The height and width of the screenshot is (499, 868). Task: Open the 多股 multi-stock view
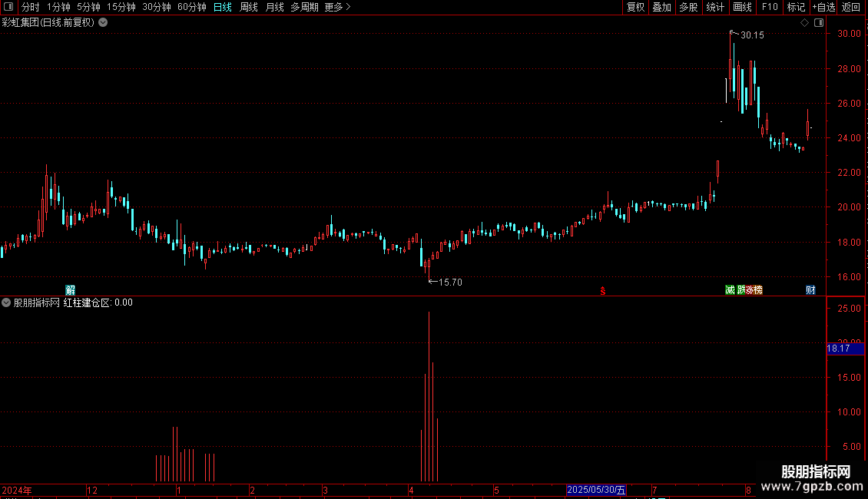(688, 7)
